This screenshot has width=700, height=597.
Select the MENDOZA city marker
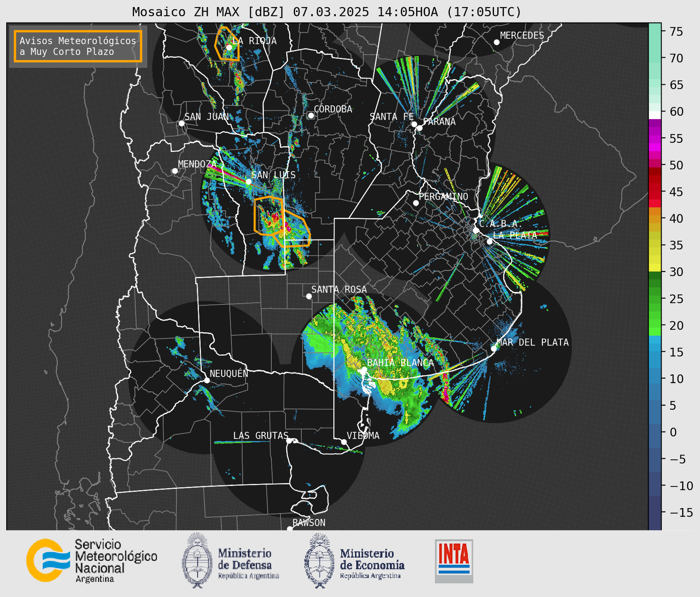coord(175,171)
